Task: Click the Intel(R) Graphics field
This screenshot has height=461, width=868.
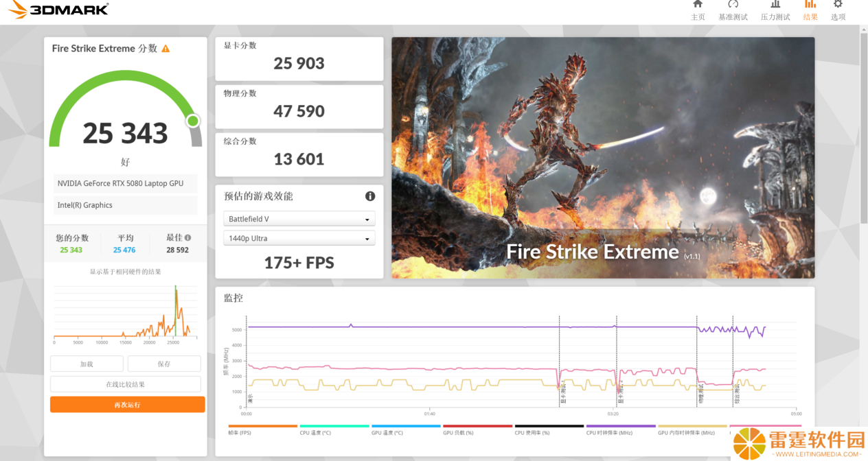Action: pyautogui.click(x=125, y=205)
